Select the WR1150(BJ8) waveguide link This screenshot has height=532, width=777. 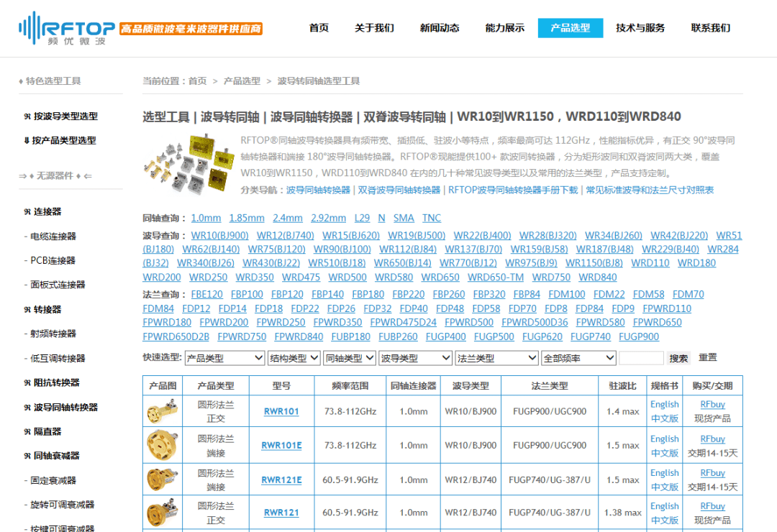coord(594,263)
